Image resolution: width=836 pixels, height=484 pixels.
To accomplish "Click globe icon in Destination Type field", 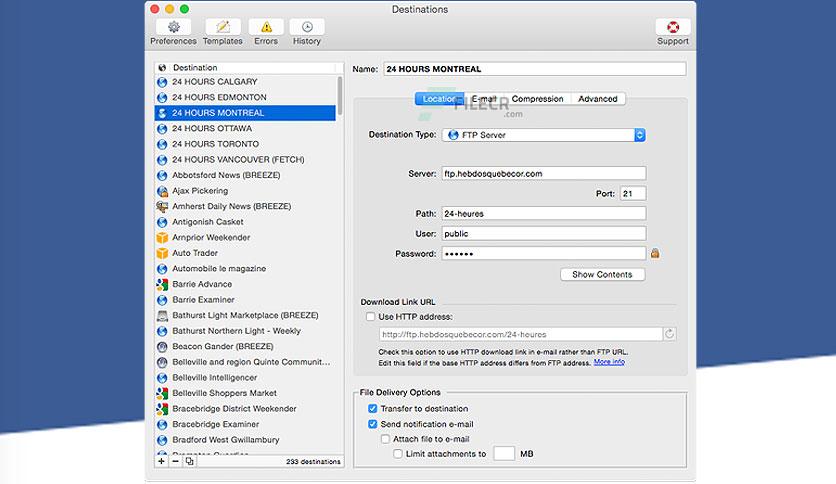I will pos(453,135).
